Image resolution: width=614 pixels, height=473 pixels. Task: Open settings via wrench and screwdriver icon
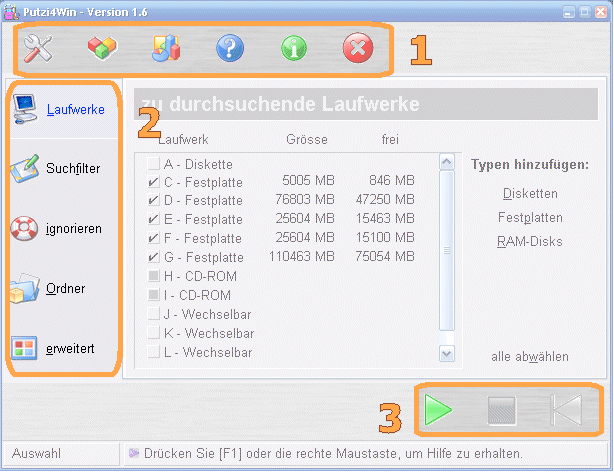[38, 49]
